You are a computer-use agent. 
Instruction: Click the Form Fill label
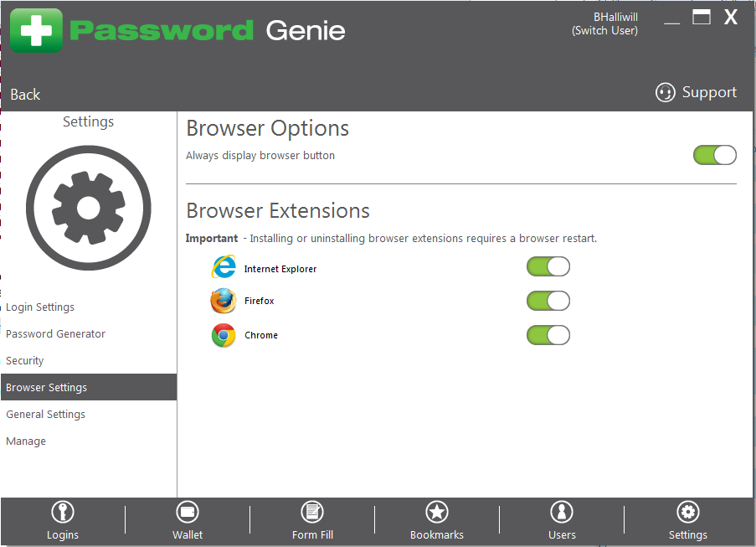[x=312, y=535]
